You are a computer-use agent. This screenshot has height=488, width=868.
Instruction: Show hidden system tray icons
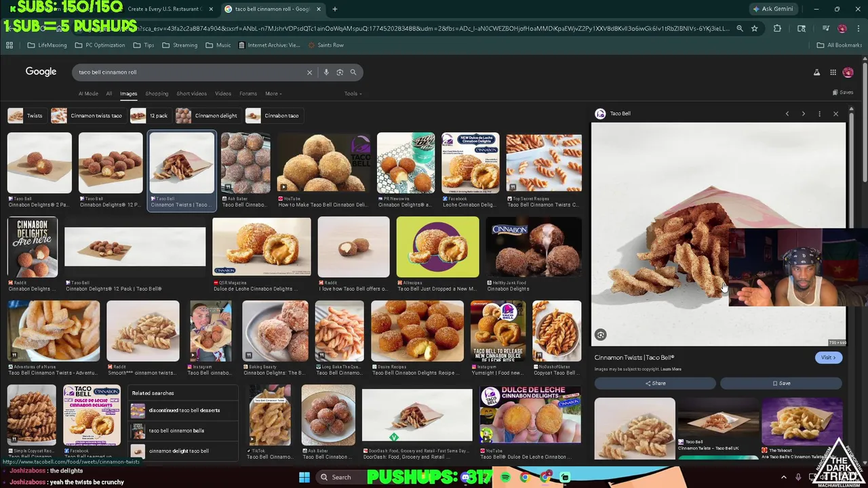783,477
